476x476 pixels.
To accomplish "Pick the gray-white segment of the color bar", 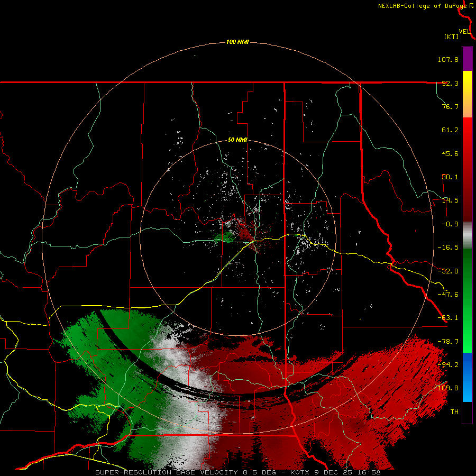I will pos(467,235).
